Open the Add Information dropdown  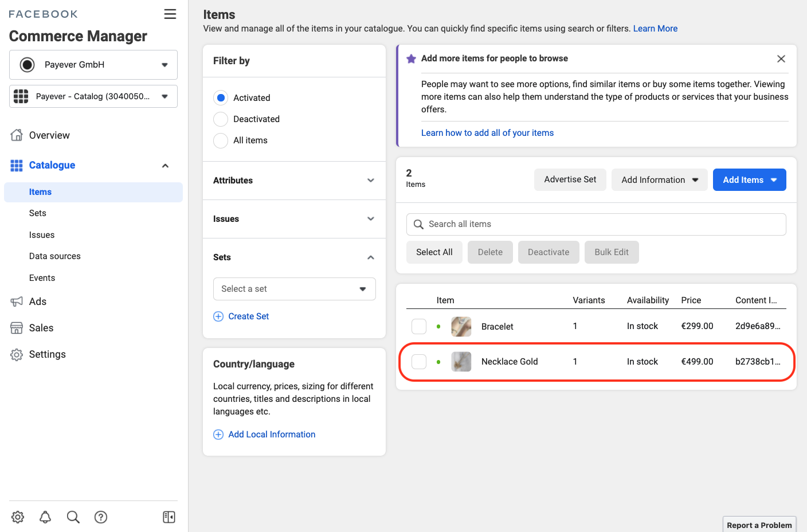(660, 180)
